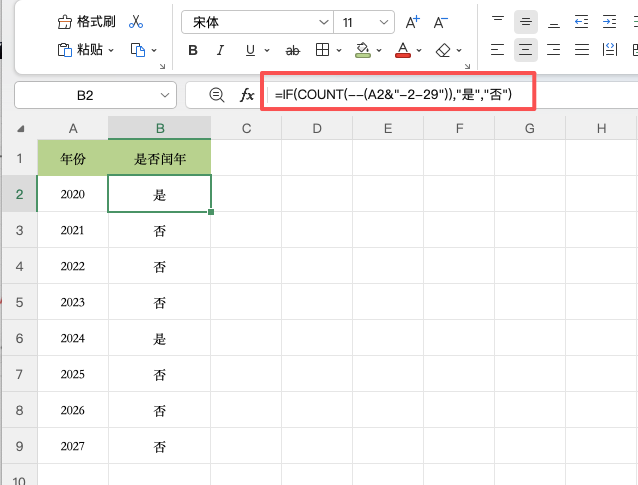Toggle Strikethrough formatting
The width and height of the screenshot is (638, 485).
click(x=293, y=50)
